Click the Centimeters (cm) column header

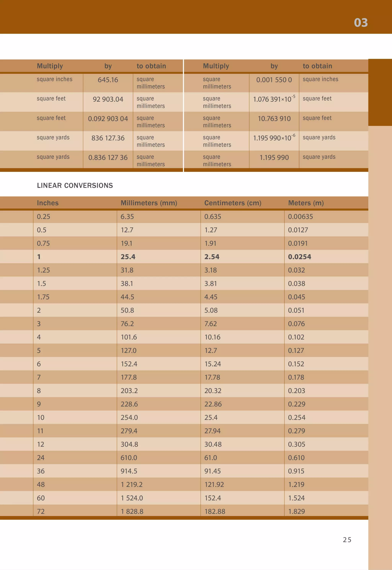(233, 203)
